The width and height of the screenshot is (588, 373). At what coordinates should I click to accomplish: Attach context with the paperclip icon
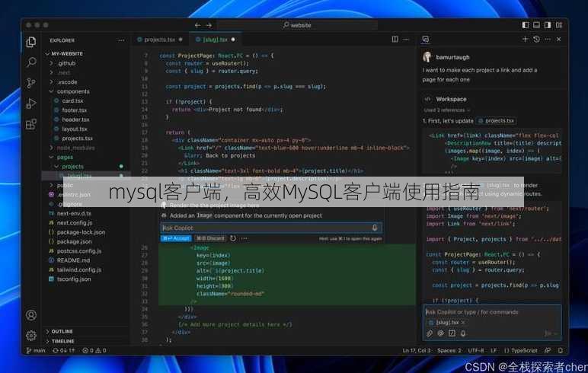430,333
